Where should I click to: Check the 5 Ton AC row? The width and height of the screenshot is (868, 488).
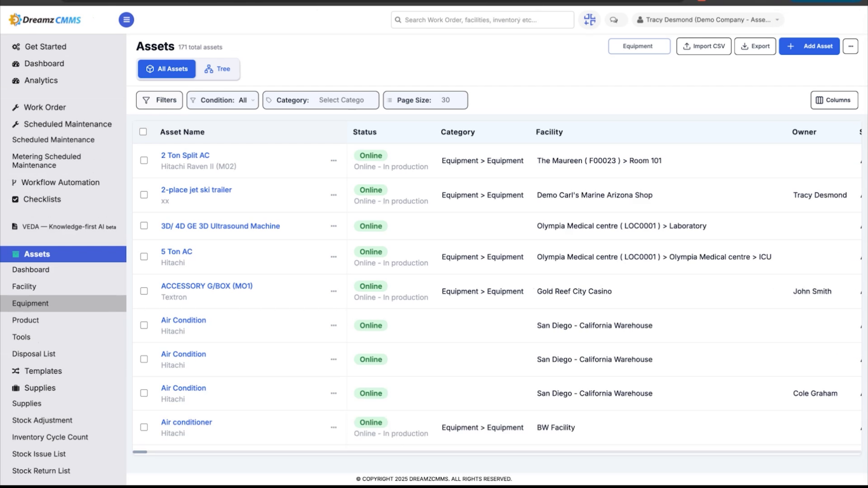pos(144,256)
